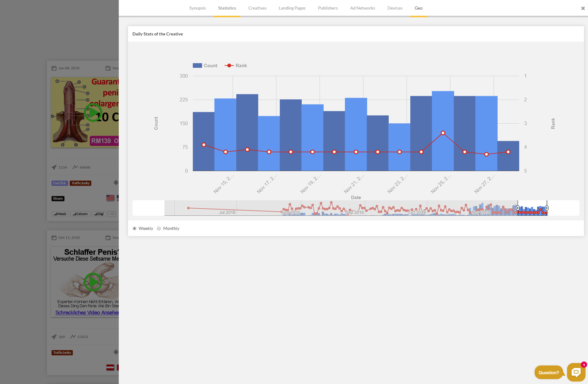The image size is (588, 384).
Task: Select the Weekly radio option
Action: [135, 228]
